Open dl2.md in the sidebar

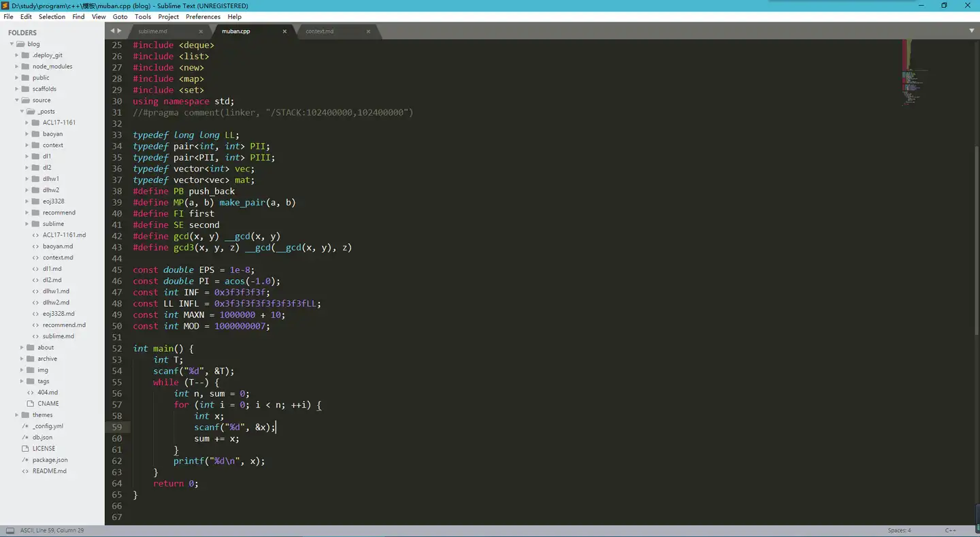52,280
